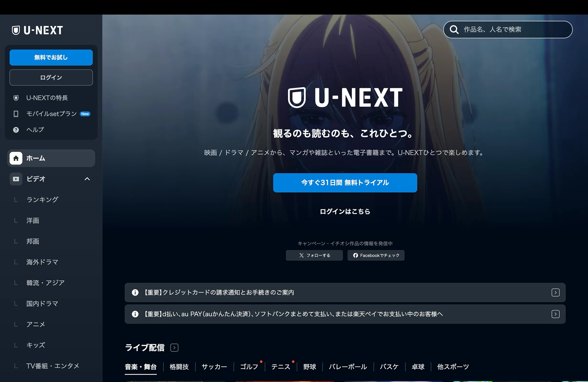The image size is (588, 382).
Task: Click the ログインはこちら link
Action: click(345, 212)
